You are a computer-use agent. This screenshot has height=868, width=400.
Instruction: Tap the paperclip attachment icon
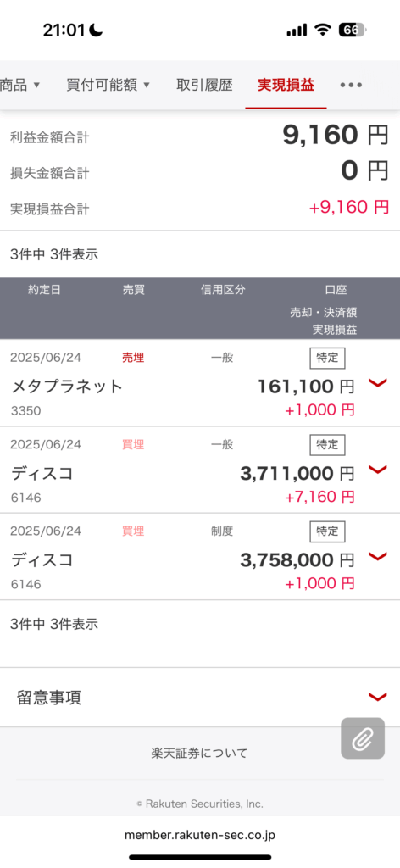[x=363, y=737]
